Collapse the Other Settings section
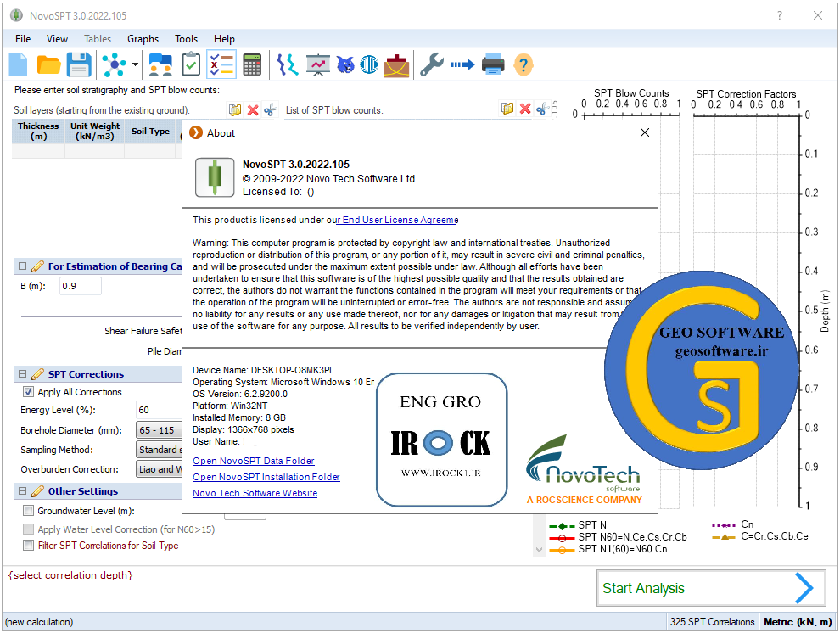The width and height of the screenshot is (840, 633). coord(21,491)
